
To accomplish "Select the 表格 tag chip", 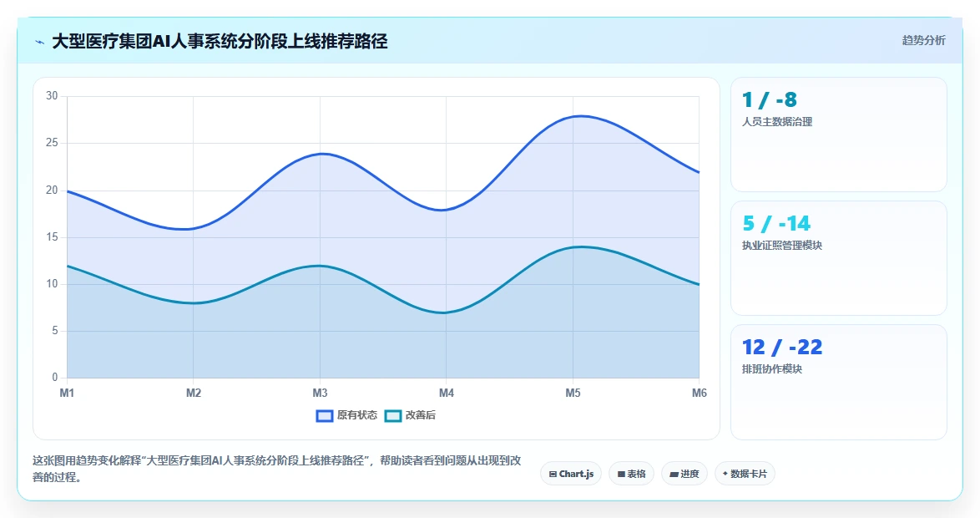I will coord(631,474).
